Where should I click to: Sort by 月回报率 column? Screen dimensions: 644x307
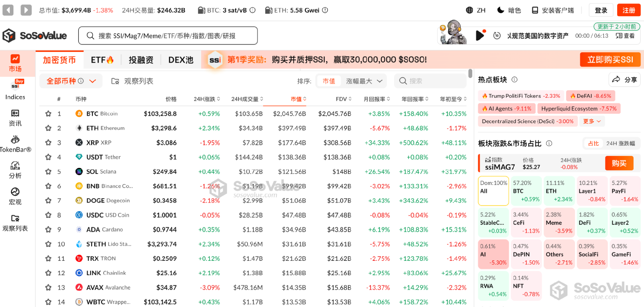tap(377, 99)
